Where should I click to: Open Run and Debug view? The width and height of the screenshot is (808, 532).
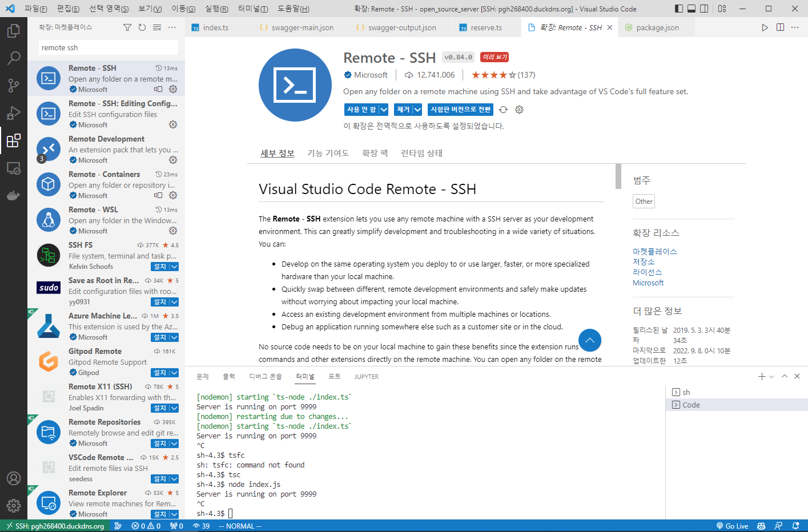pyautogui.click(x=14, y=113)
